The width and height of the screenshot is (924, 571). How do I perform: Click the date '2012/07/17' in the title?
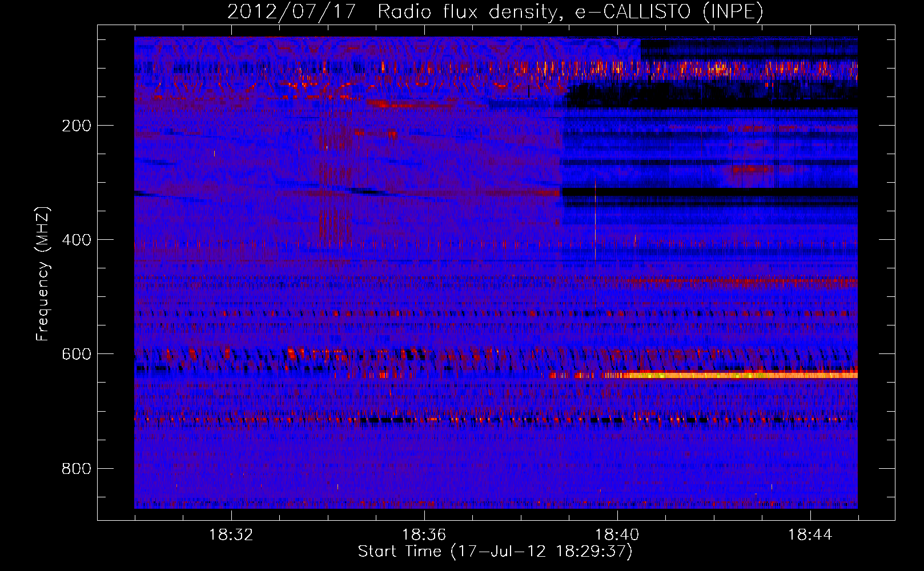pos(291,12)
